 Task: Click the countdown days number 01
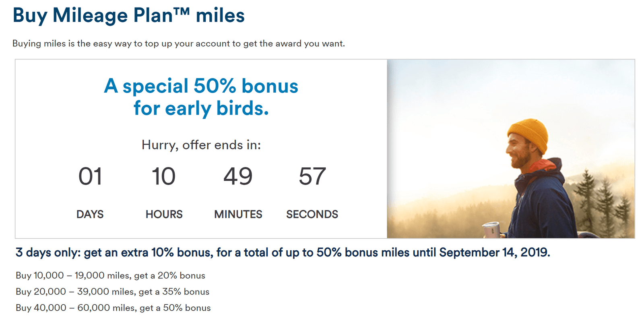coord(90,176)
